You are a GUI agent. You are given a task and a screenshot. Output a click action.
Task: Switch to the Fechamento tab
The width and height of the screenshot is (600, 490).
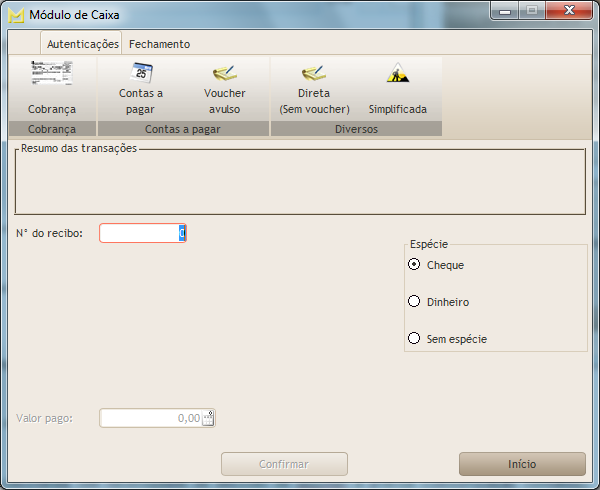point(159,44)
